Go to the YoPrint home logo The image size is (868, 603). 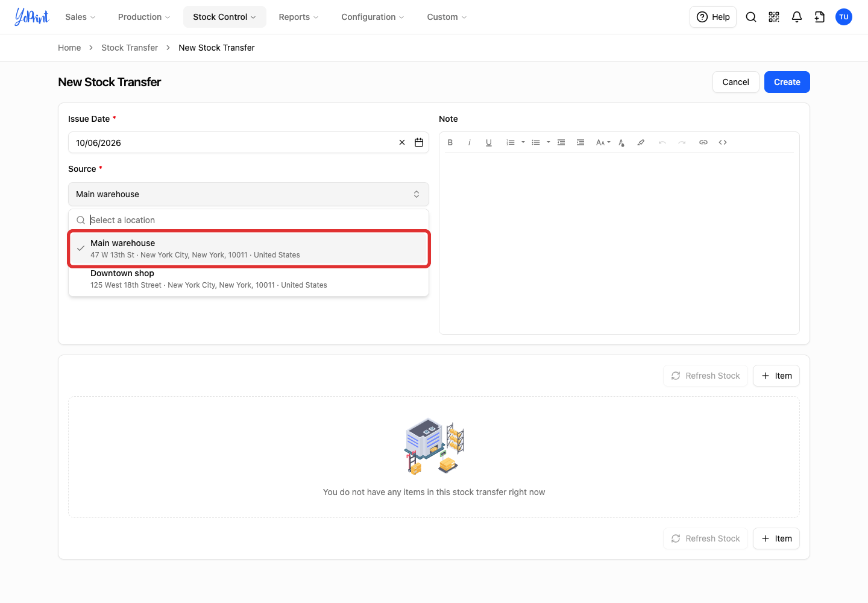pyautogui.click(x=31, y=17)
